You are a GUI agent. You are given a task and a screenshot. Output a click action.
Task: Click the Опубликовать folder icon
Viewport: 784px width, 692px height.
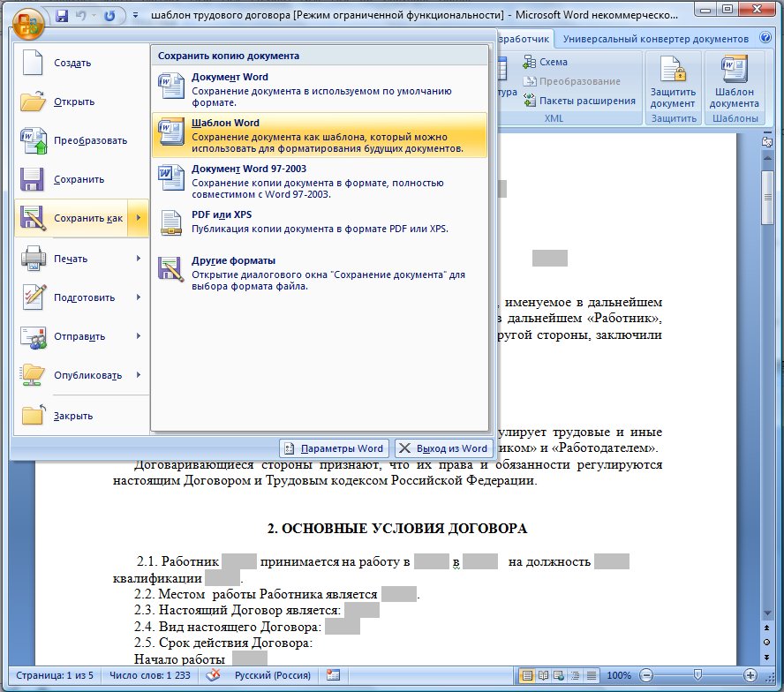pos(33,375)
